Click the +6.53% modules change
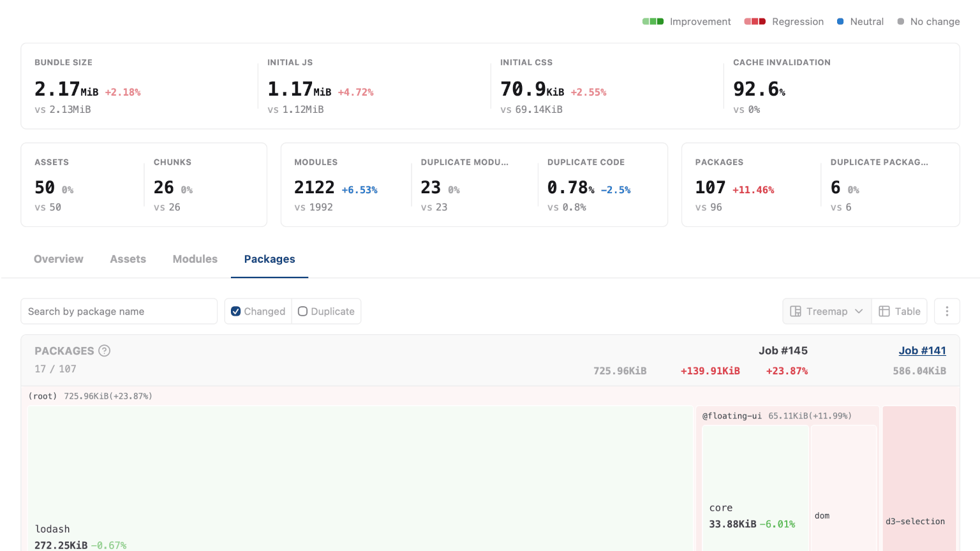Screen dimensions: 980x551 tap(360, 190)
